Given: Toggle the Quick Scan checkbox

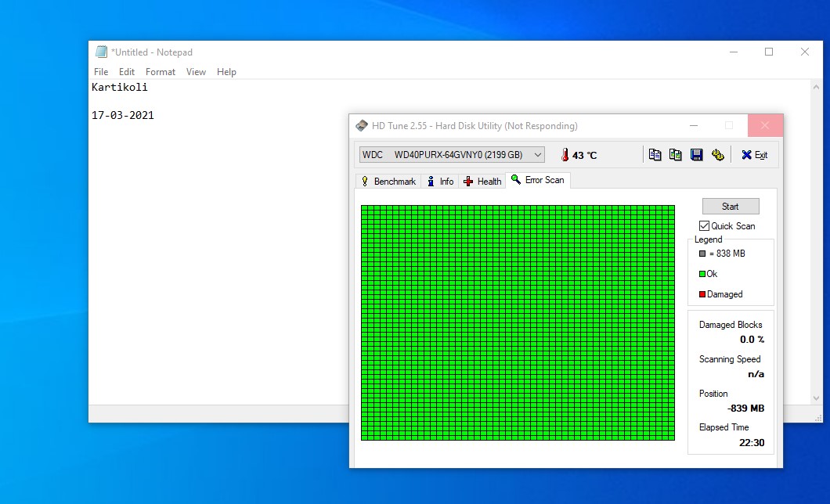Looking at the screenshot, I should click(x=704, y=226).
